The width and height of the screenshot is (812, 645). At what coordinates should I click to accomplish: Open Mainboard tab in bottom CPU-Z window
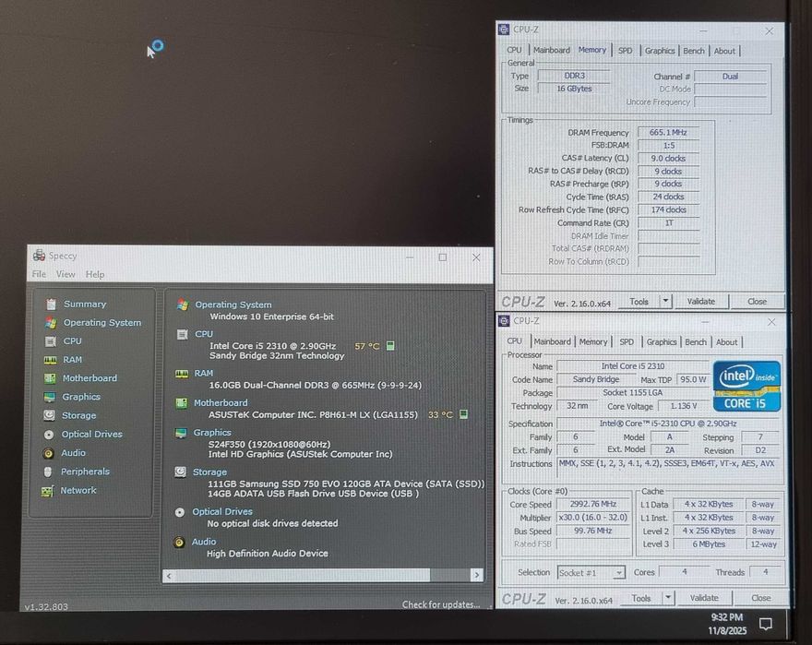tap(552, 342)
